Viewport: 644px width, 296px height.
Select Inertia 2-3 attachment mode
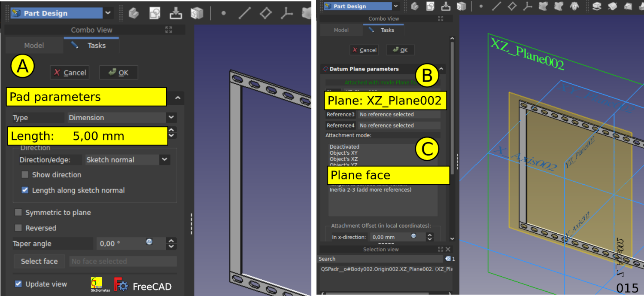click(371, 189)
